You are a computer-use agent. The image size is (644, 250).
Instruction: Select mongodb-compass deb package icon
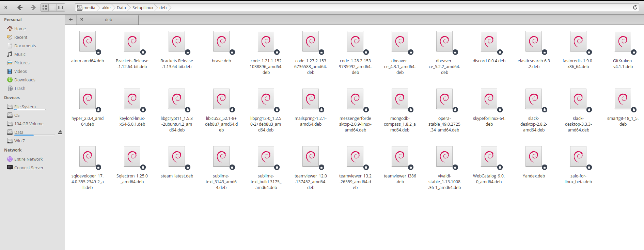[x=400, y=99]
